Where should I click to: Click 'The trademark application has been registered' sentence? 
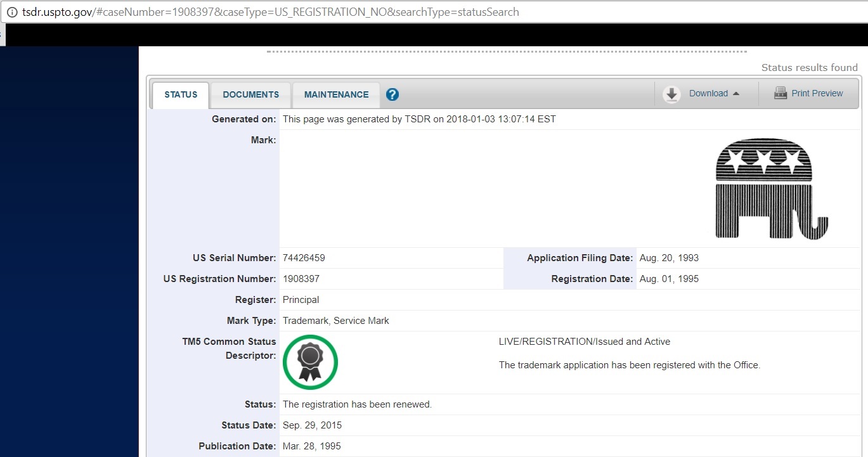630,365
